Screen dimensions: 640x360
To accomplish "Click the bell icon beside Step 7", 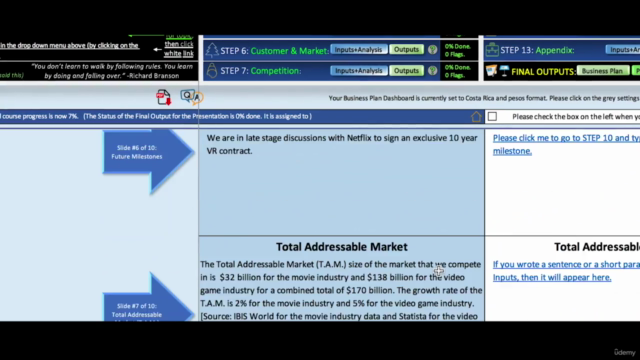I will pyautogui.click(x=211, y=71).
